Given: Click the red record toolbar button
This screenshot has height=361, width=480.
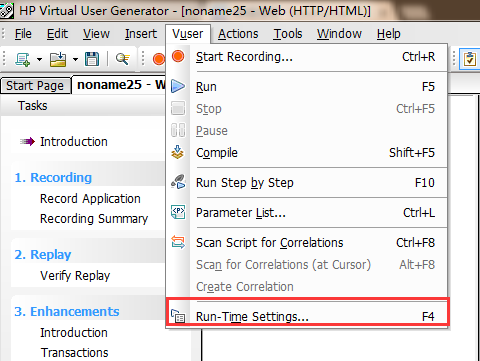Looking at the screenshot, I should [159, 59].
